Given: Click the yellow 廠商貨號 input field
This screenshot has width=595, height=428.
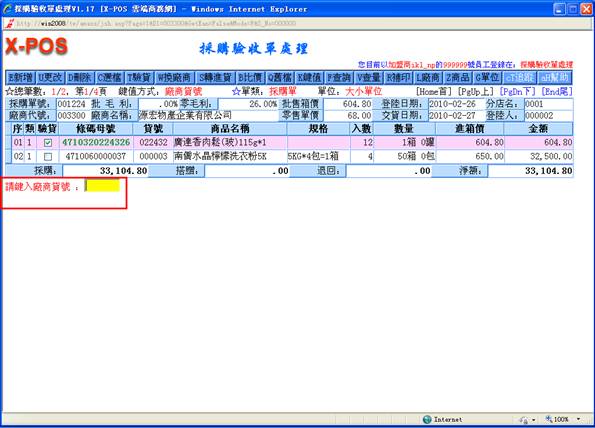Looking at the screenshot, I should point(102,186).
